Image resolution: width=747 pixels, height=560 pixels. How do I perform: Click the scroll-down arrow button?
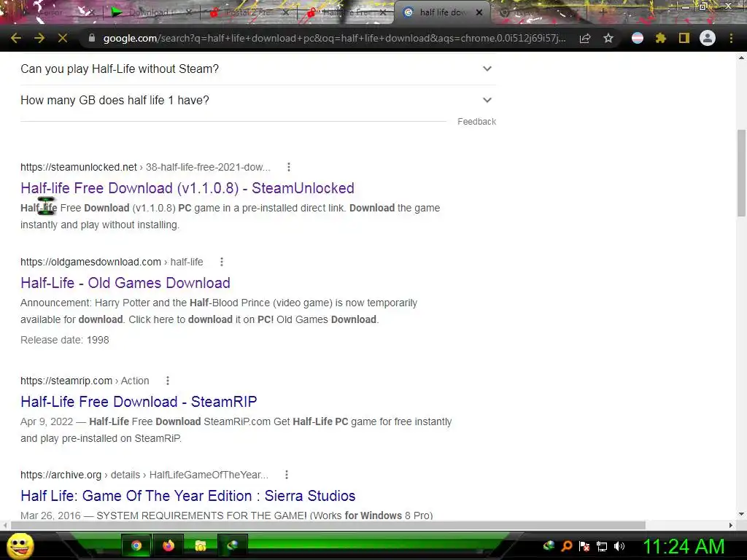[741, 514]
